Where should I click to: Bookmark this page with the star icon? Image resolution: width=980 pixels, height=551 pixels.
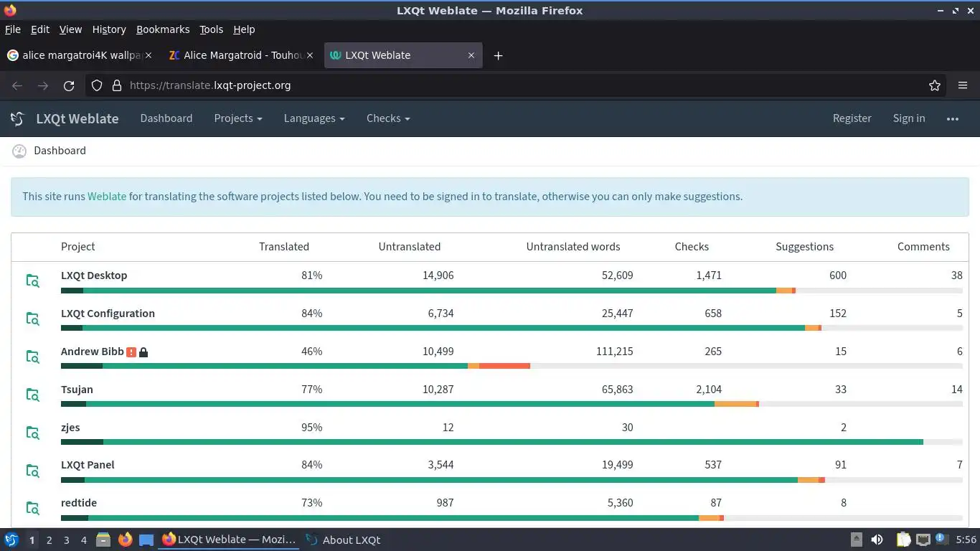(935, 85)
